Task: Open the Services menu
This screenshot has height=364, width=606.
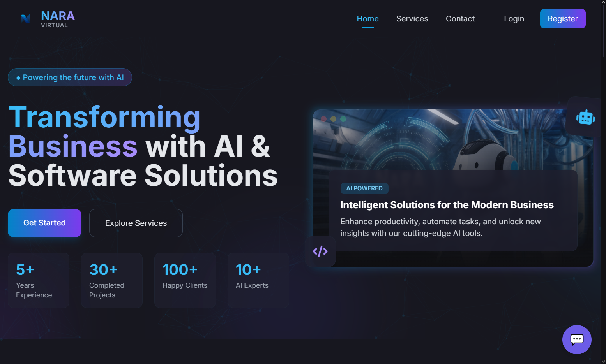Action: coord(412,18)
